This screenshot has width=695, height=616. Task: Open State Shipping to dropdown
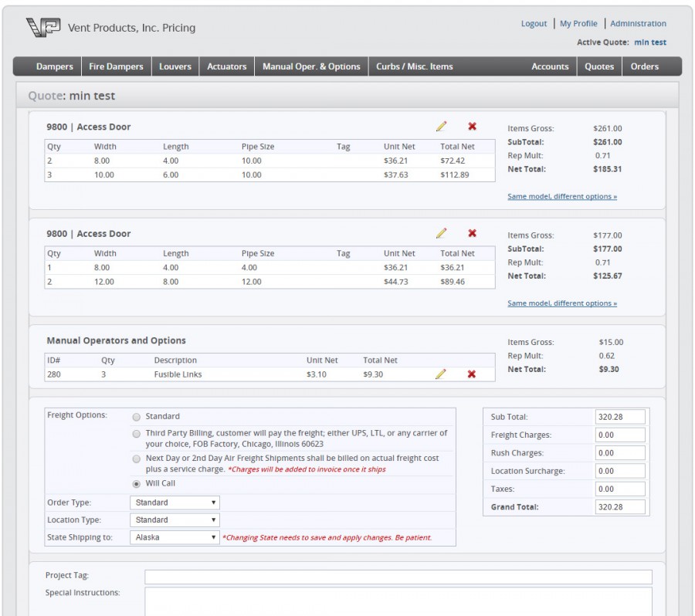175,537
